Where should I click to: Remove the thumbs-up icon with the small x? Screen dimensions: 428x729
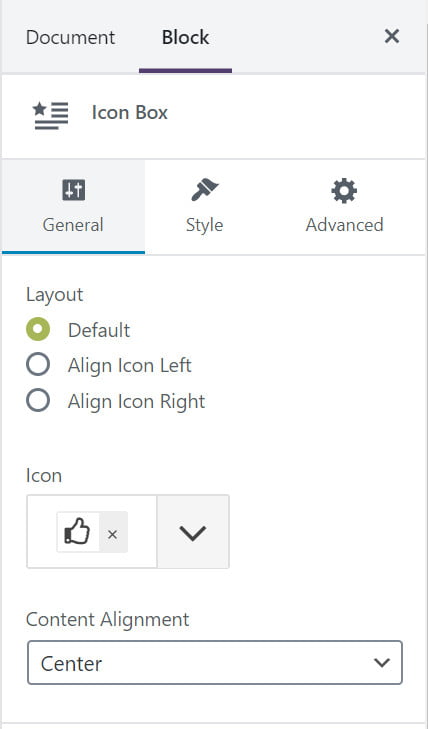[x=112, y=535]
